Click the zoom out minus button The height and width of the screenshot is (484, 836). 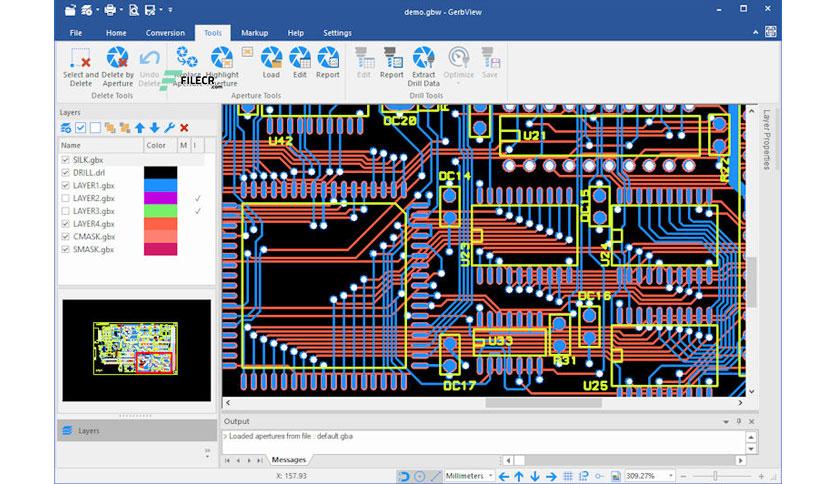[x=684, y=476]
